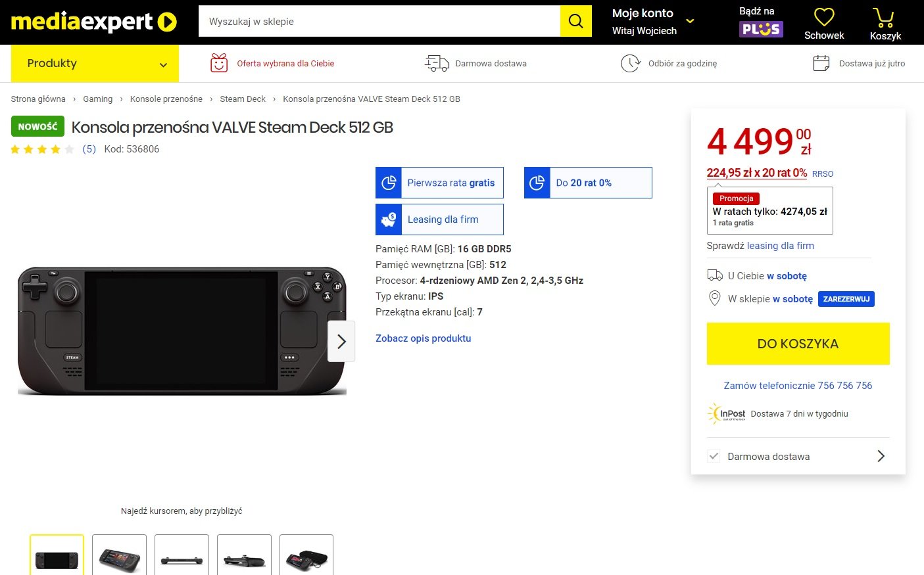Click the gift icon for personalized offer
Image resolution: width=924 pixels, height=575 pixels.
click(219, 63)
